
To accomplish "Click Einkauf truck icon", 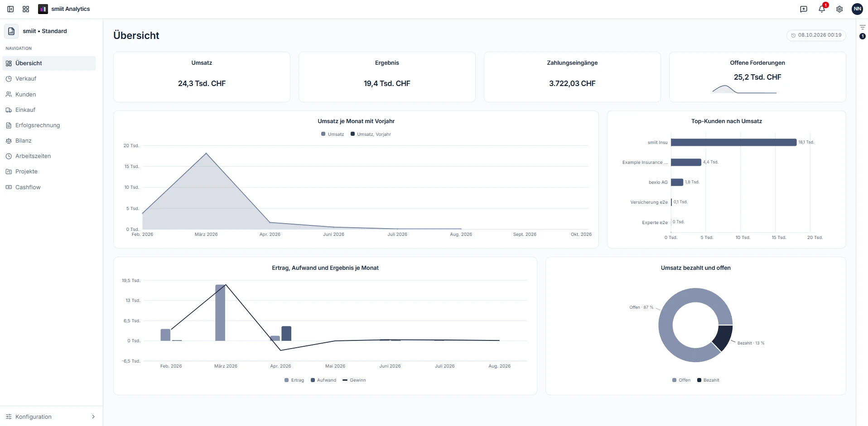I will [9, 110].
